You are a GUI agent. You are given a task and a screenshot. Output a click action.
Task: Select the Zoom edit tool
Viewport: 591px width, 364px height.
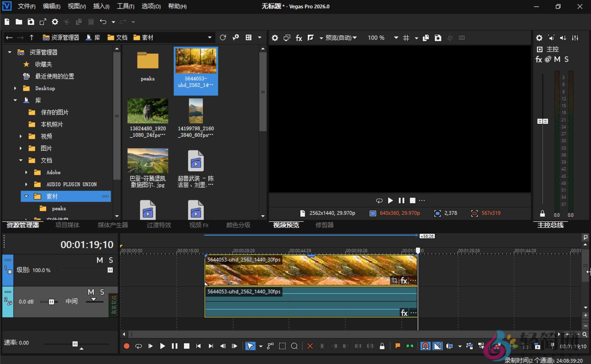point(294,346)
